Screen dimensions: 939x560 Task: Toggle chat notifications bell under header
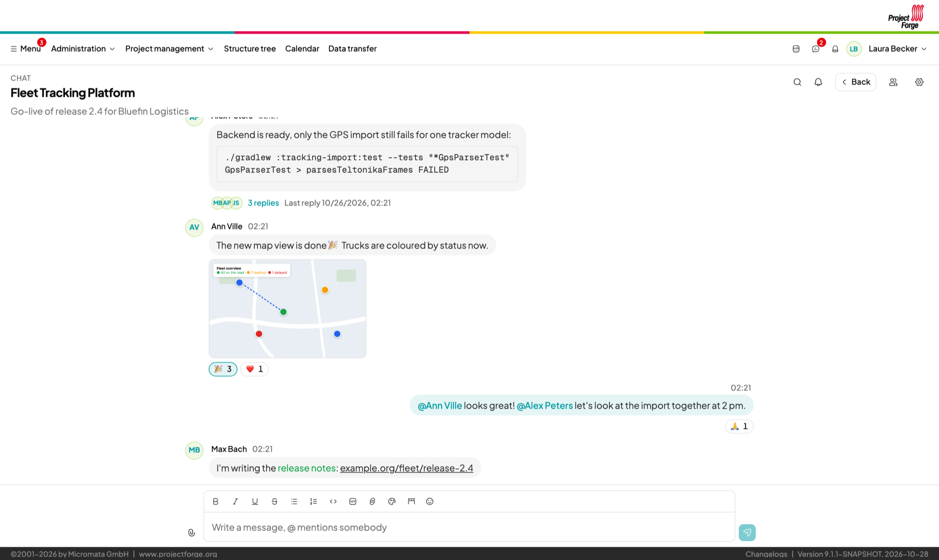click(818, 82)
